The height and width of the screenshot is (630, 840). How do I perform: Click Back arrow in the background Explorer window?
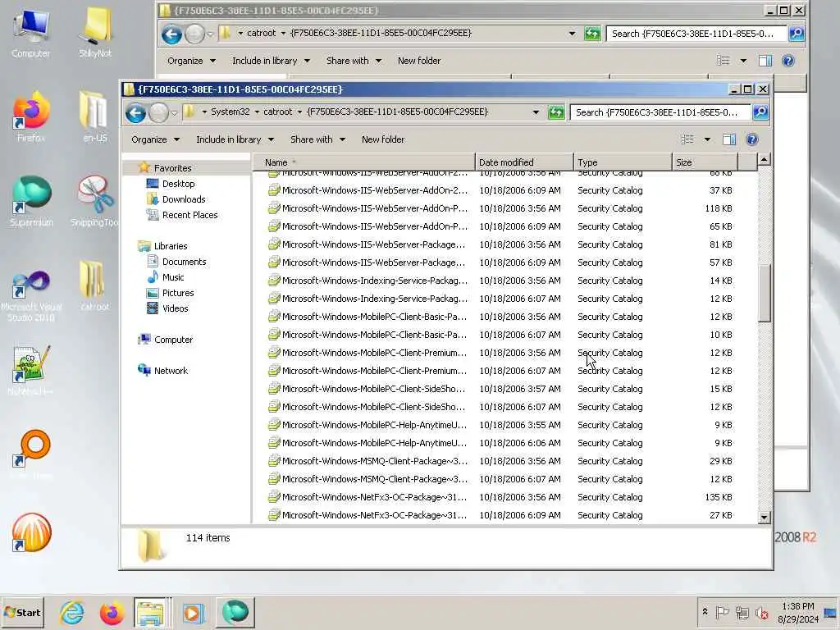tap(171, 34)
